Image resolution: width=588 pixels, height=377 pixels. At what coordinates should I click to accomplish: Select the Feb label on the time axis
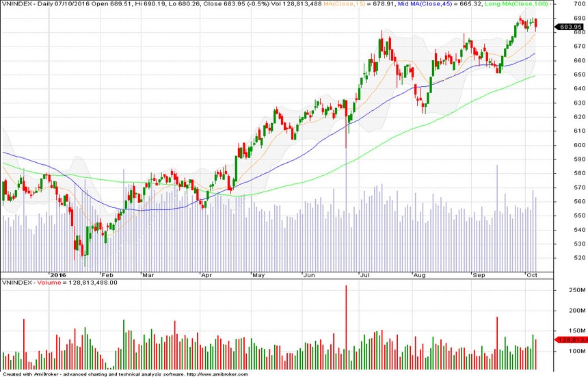tap(107, 274)
